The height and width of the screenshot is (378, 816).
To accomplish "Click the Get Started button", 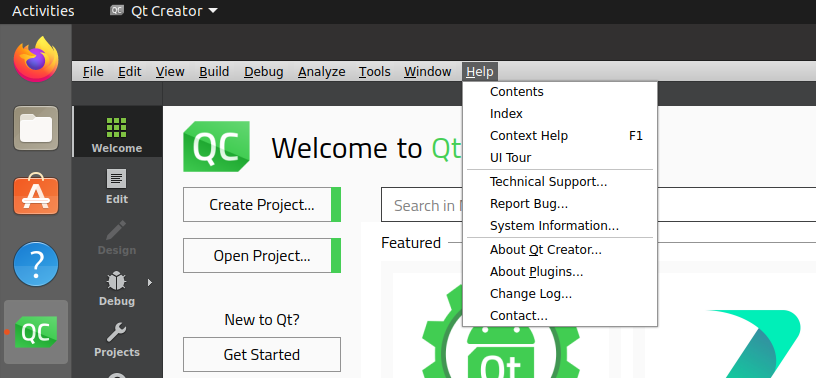I will (x=262, y=355).
